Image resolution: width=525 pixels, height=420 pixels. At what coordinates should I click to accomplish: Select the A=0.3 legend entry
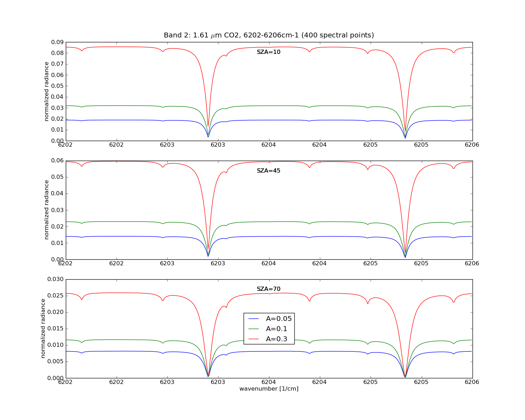pyautogui.click(x=267, y=339)
